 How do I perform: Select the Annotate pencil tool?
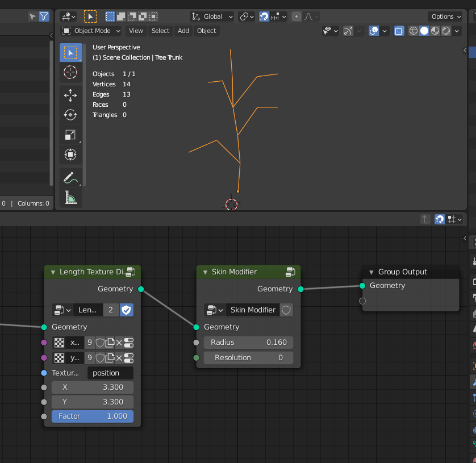[70, 178]
